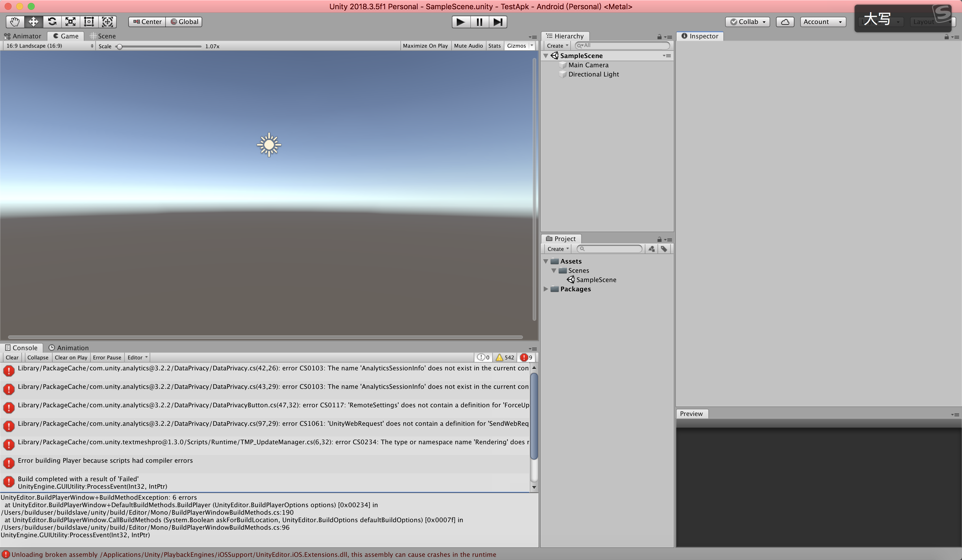The image size is (962, 560).
Task: Filter console to show only errors
Action: [x=526, y=357]
